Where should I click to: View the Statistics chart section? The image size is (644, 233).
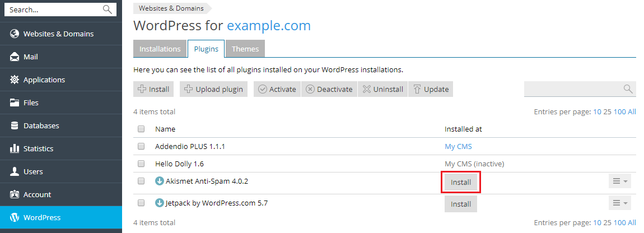tap(38, 148)
